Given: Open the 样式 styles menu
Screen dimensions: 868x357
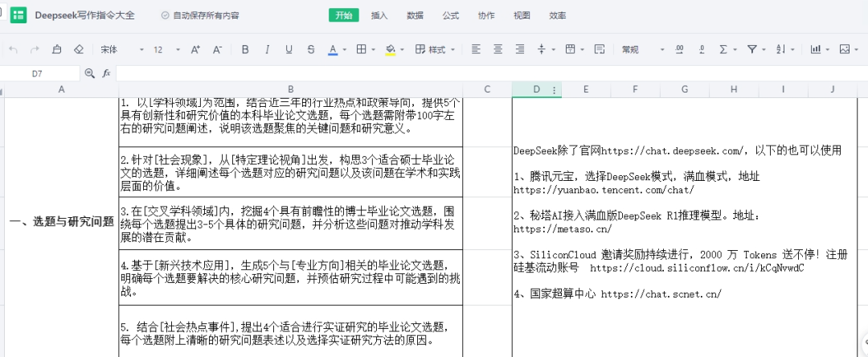Looking at the screenshot, I should (x=435, y=50).
